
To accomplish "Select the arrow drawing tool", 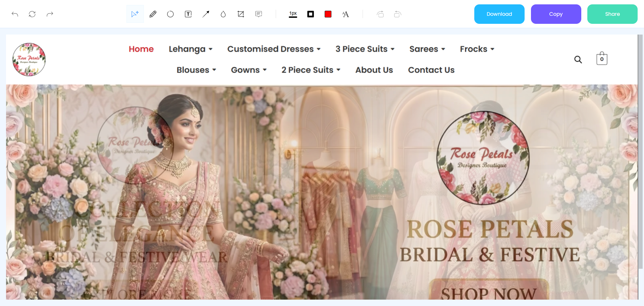I will point(206,14).
